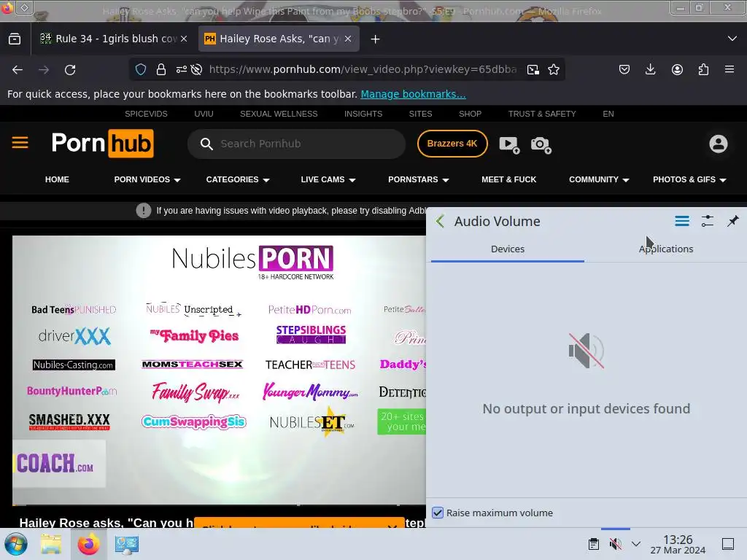This screenshot has width=747, height=560.
Task: Open Firefox View tab list icon
Action: click(15, 39)
